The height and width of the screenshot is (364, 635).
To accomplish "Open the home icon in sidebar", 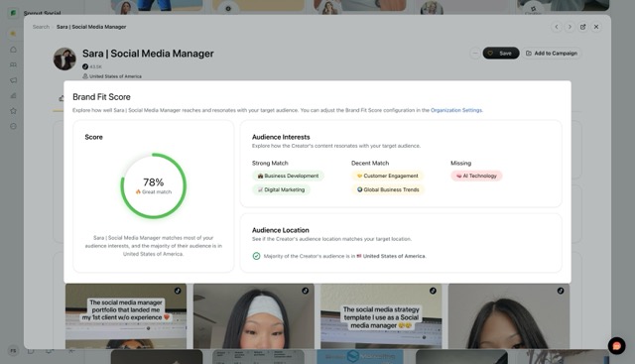I will coord(13,50).
